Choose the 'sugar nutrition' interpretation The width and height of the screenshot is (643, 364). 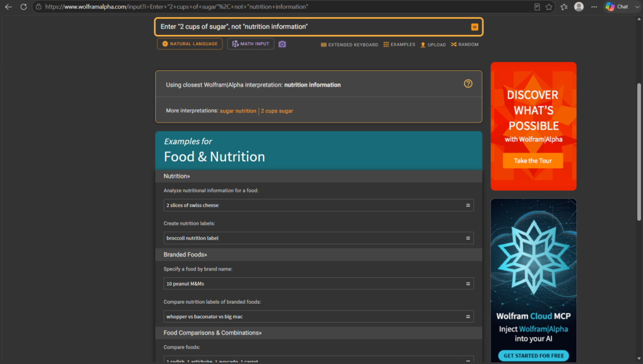click(x=238, y=110)
